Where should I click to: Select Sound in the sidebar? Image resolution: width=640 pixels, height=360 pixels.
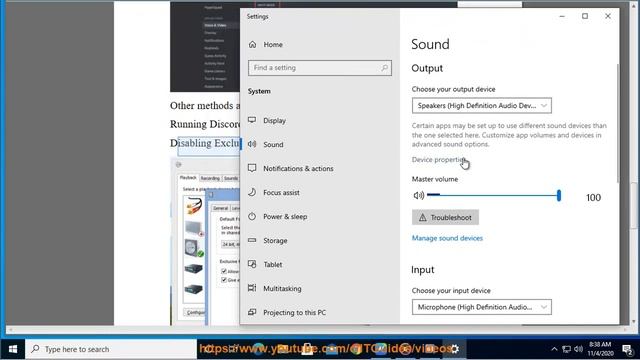coord(266,144)
